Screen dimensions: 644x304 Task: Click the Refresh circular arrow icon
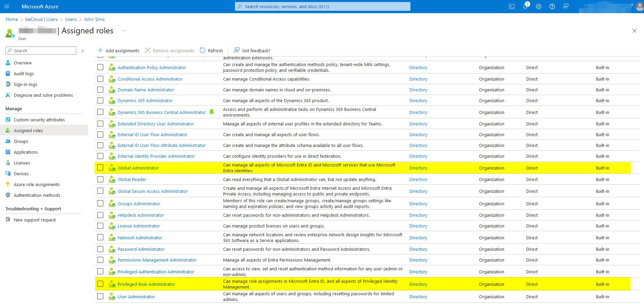pyautogui.click(x=203, y=51)
